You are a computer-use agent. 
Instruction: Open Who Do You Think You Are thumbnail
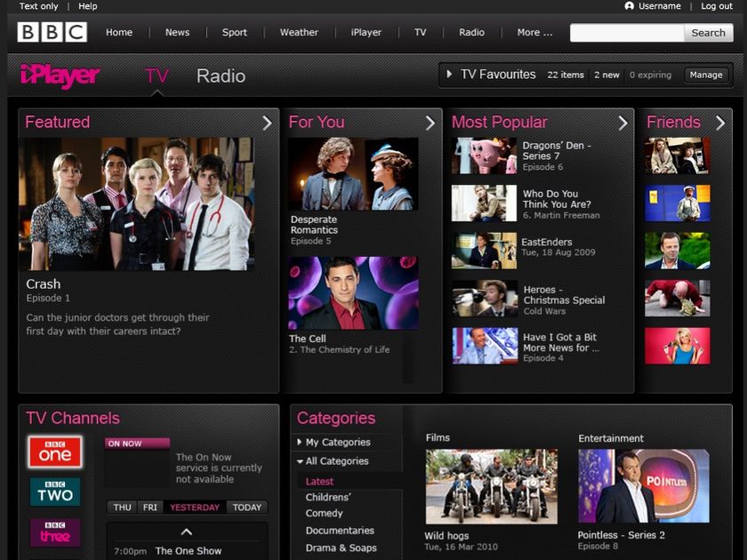484,204
